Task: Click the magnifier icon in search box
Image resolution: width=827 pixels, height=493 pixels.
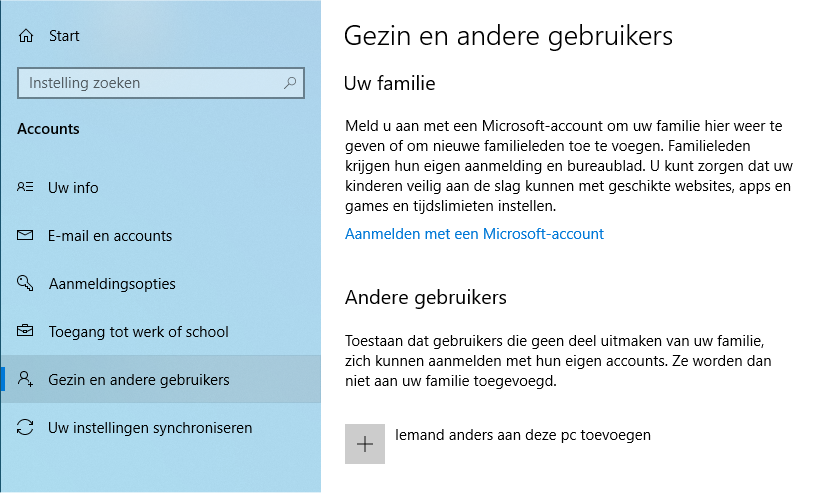Action: tap(290, 83)
